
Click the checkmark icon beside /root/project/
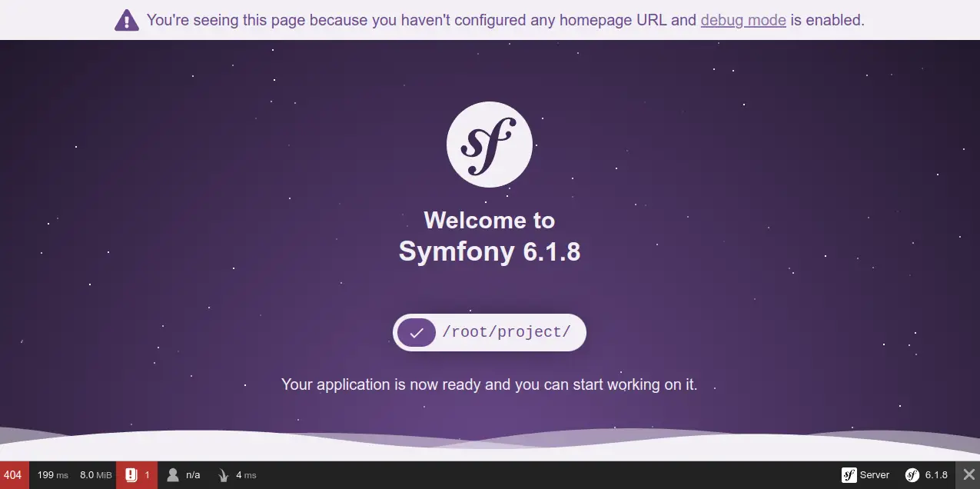pyautogui.click(x=417, y=332)
